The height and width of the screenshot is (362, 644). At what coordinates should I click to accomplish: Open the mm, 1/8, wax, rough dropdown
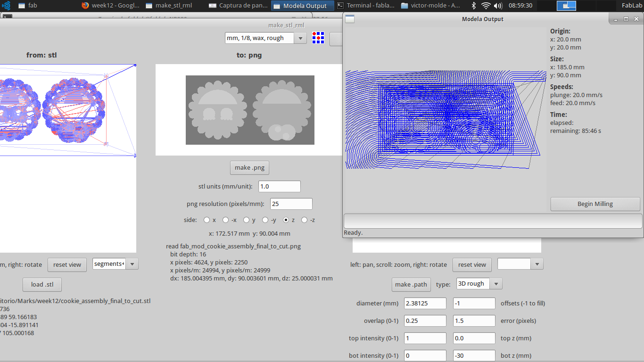[300, 38]
